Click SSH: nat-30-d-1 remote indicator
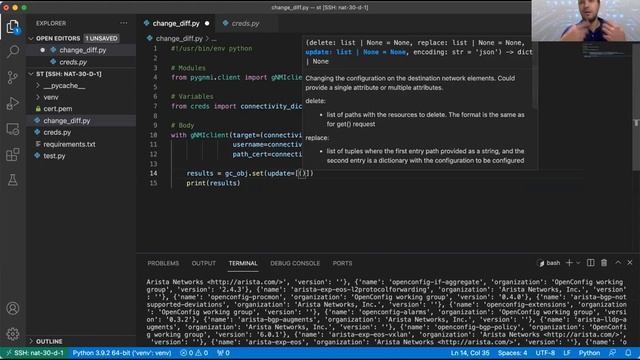Screen dimensions: 640x360 tap(34, 353)
